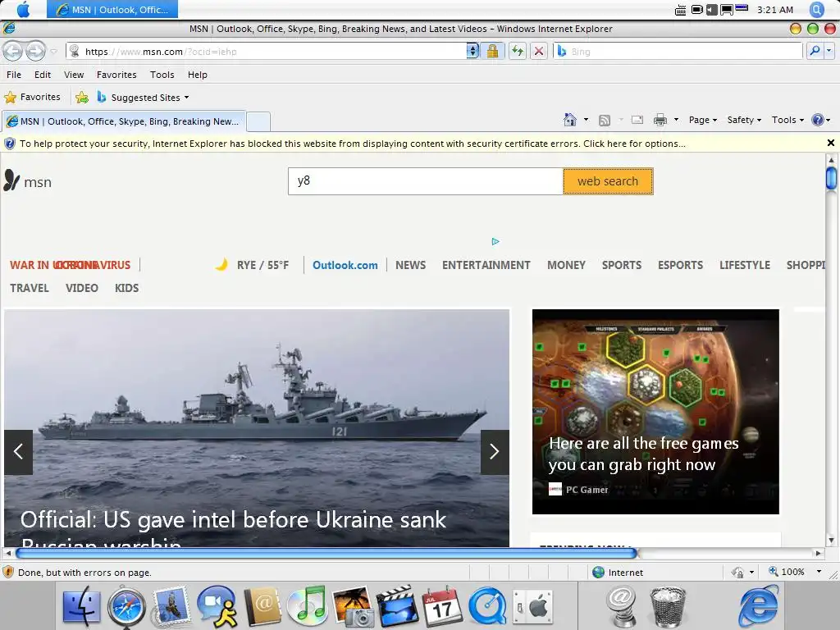Select the MSN Outlook browser tab
The width and height of the screenshot is (840, 630).
pos(124,121)
